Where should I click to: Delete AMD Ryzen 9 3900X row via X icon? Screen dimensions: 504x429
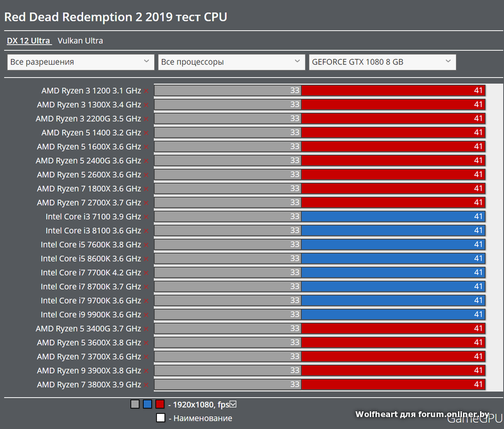(146, 370)
